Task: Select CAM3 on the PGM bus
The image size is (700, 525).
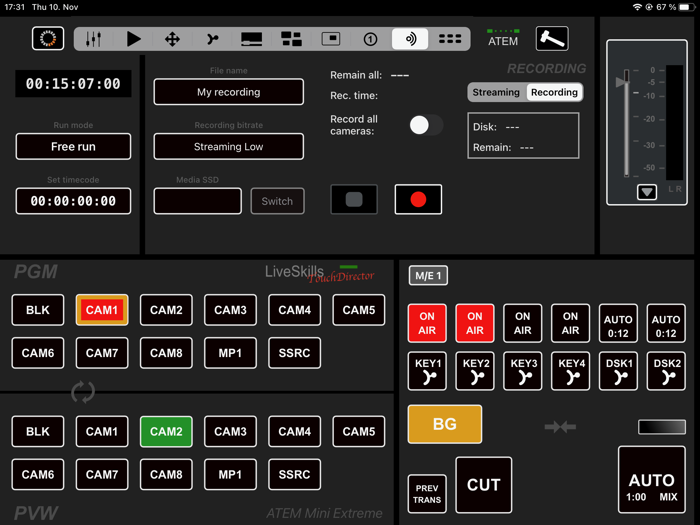Action: 230,310
